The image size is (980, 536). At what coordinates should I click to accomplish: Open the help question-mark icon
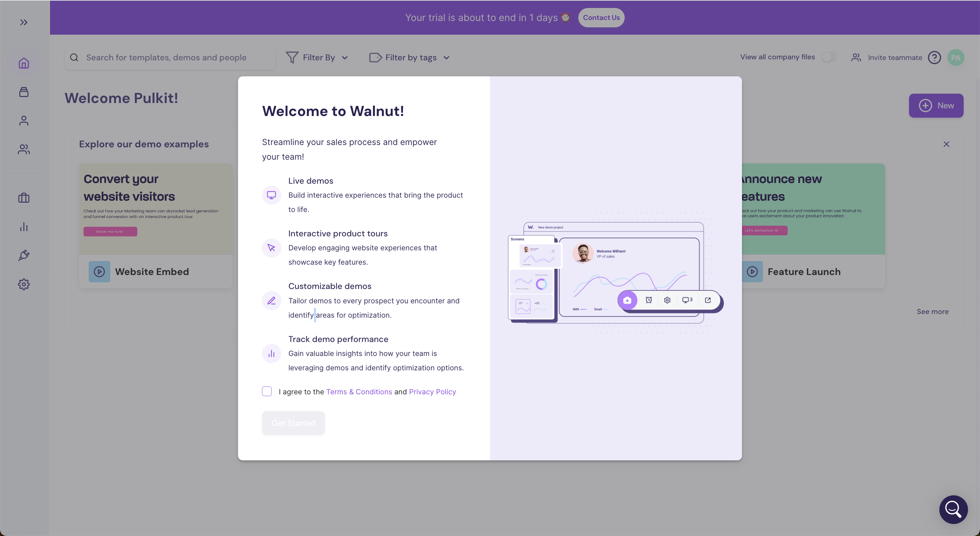click(934, 57)
